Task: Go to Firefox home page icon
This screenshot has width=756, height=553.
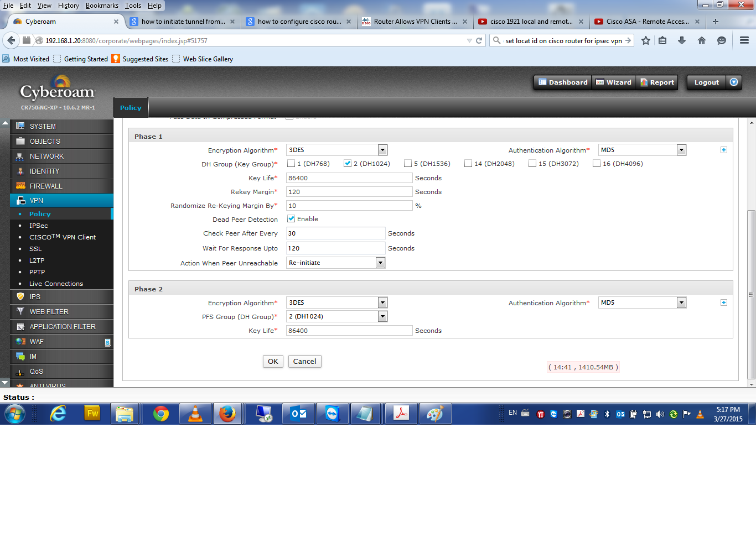Action: [702, 40]
